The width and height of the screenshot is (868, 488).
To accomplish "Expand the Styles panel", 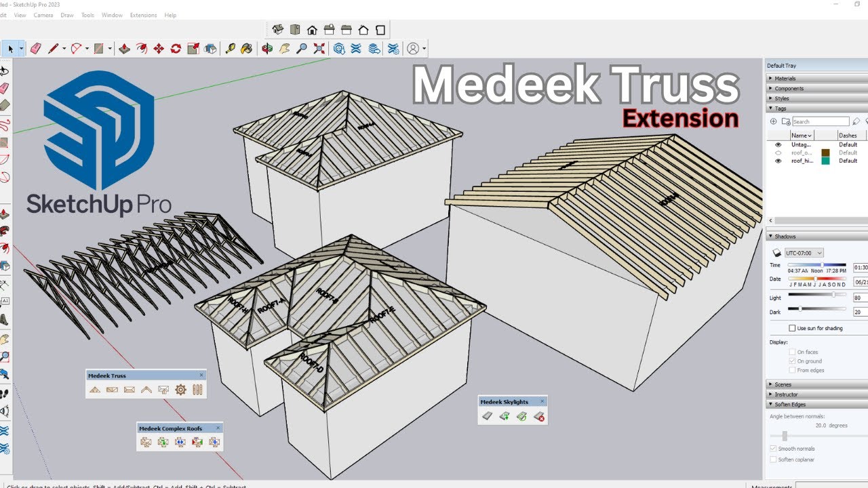I will (x=816, y=98).
